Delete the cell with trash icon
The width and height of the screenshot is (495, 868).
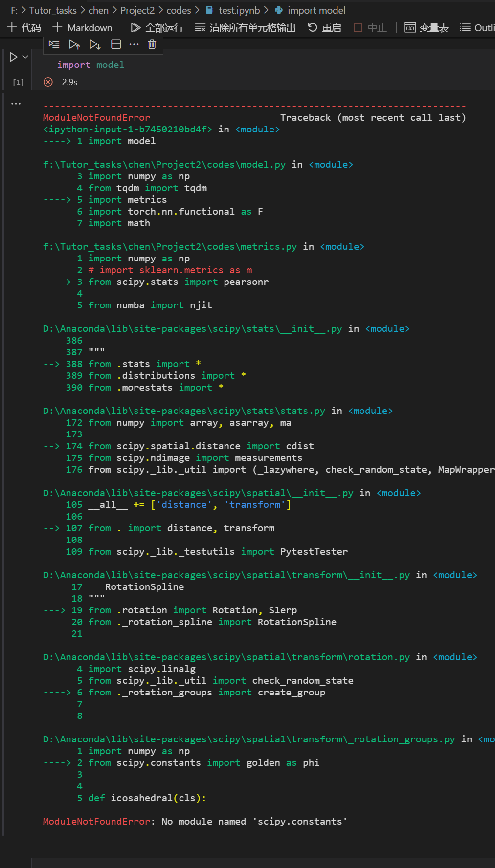[x=152, y=44]
